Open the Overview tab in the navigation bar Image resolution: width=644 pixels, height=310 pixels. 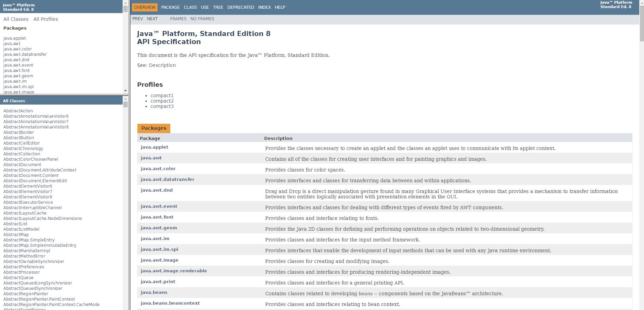[x=144, y=7]
